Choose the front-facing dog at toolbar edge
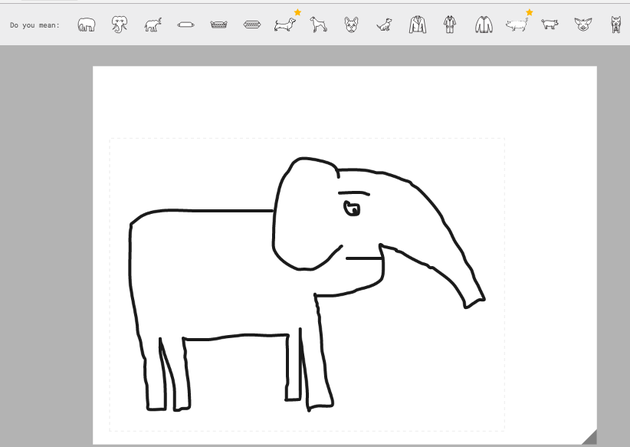This screenshot has width=630, height=447. 616,25
